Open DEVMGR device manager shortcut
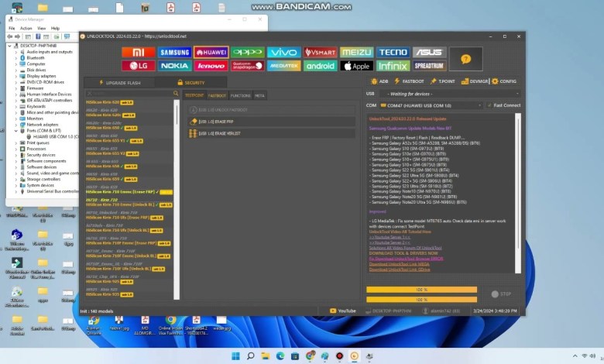Screen dimensions: 604x364 coord(475,81)
